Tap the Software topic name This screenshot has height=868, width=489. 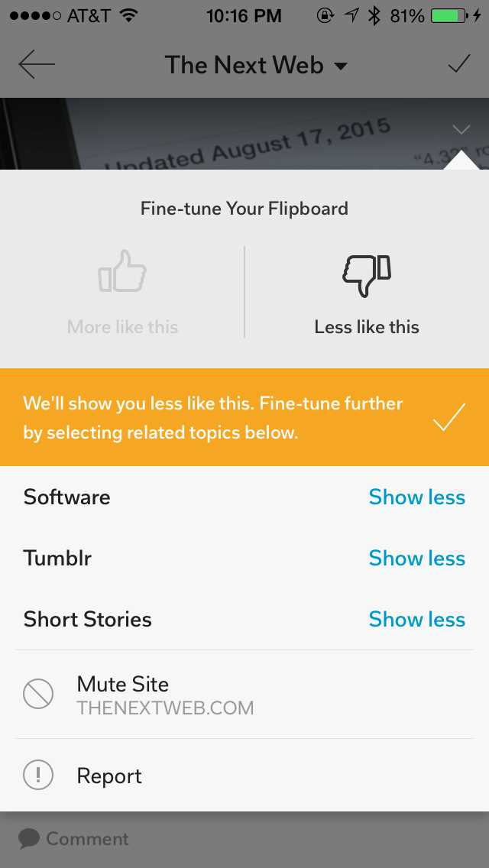click(67, 497)
